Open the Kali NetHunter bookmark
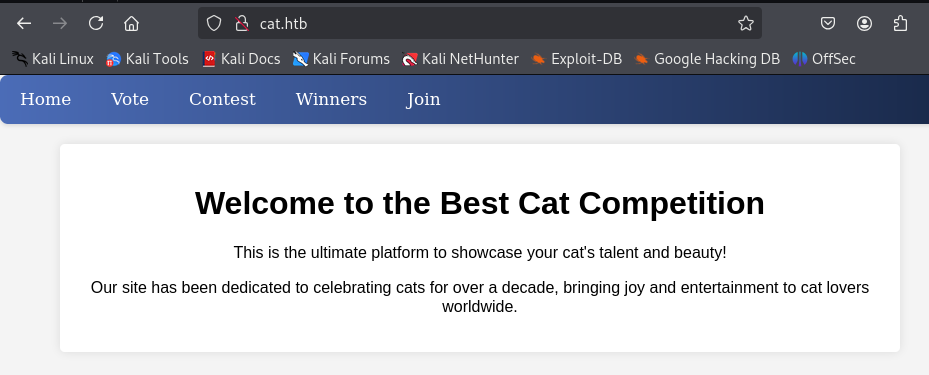The width and height of the screenshot is (929, 375). click(x=460, y=59)
